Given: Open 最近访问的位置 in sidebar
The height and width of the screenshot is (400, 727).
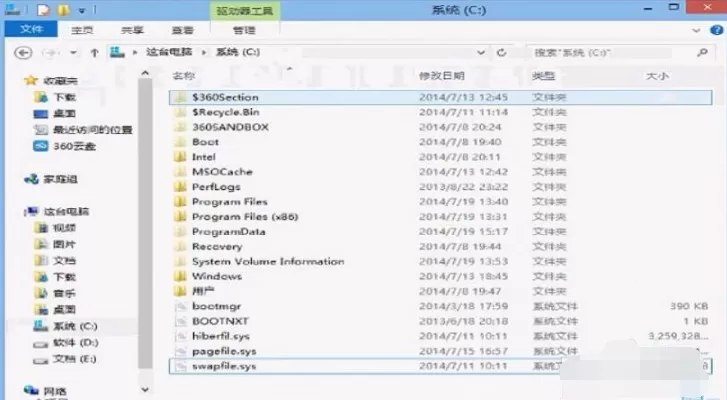Looking at the screenshot, I should (x=83, y=129).
